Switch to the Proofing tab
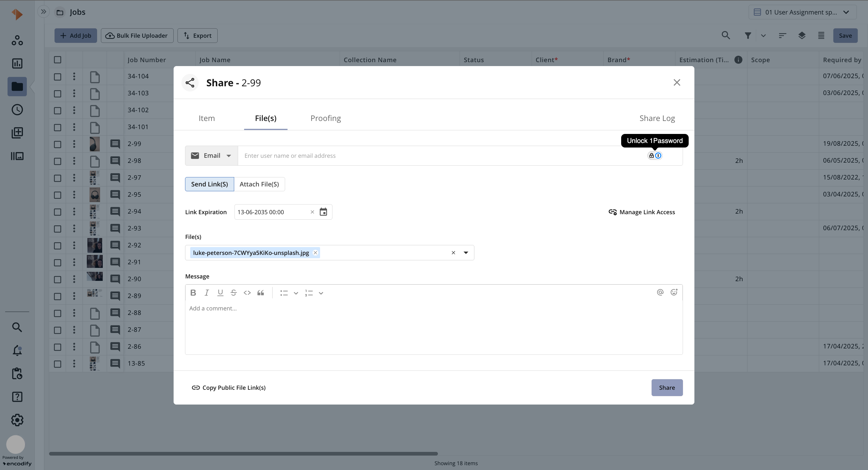Image resolution: width=868 pixels, height=470 pixels. point(325,118)
